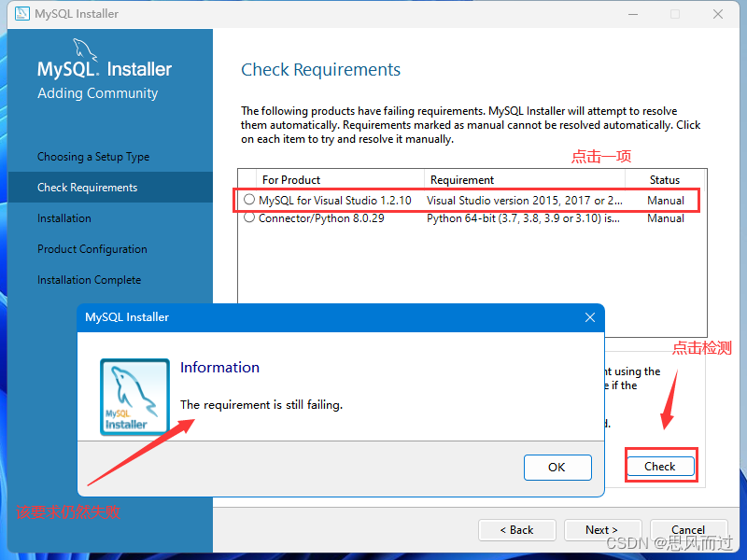Click the Status column header

(x=665, y=180)
